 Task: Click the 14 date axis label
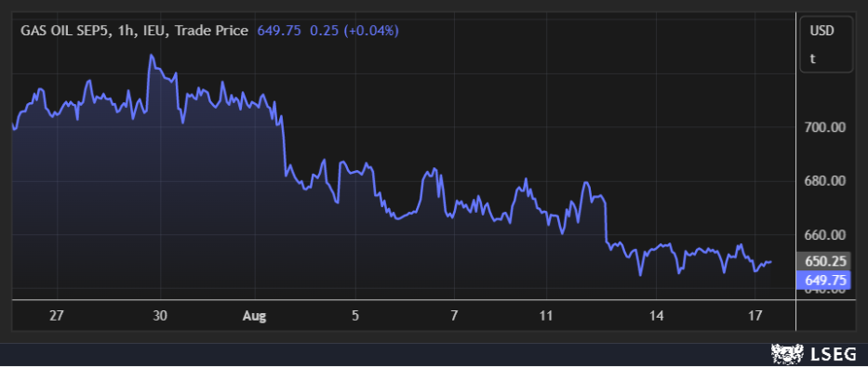(657, 316)
